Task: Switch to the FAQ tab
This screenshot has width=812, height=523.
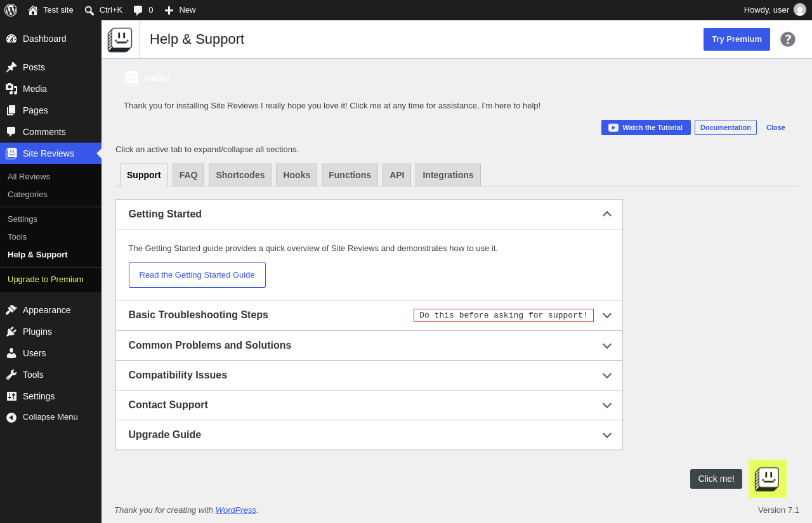Action: coord(188,175)
